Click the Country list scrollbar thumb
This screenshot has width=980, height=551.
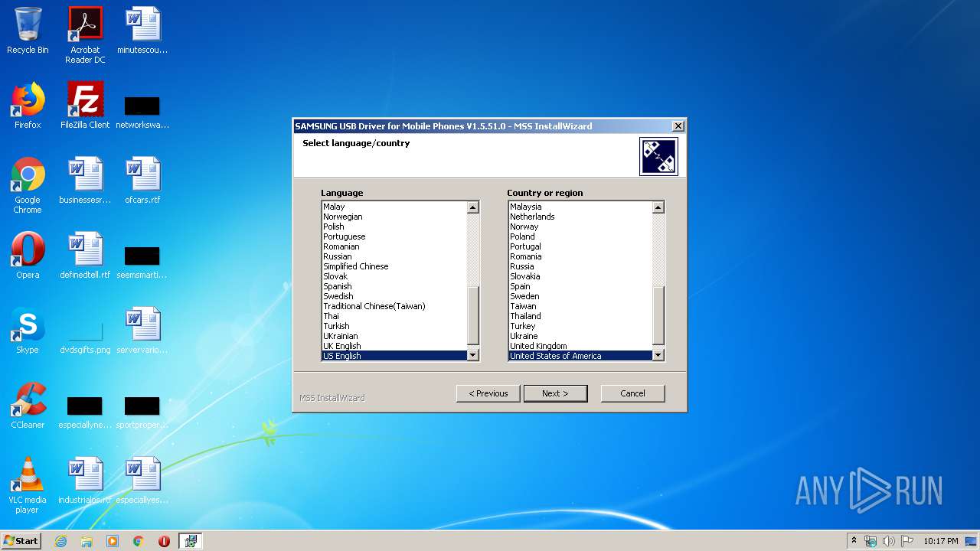click(658, 315)
